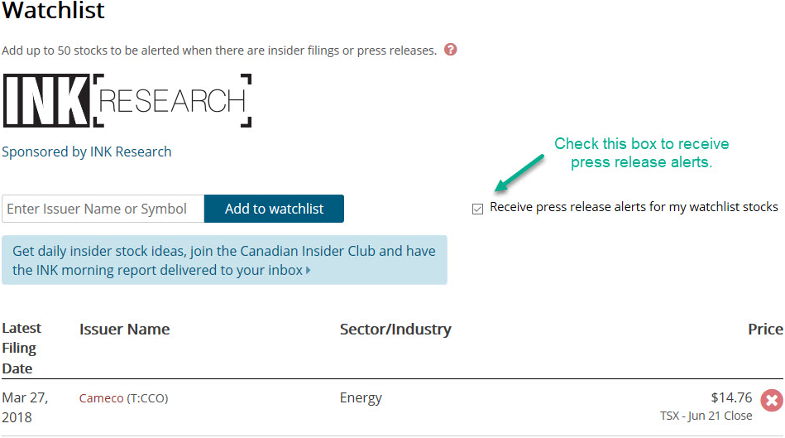
Task: Click the green annotation arrow
Action: tap(519, 173)
